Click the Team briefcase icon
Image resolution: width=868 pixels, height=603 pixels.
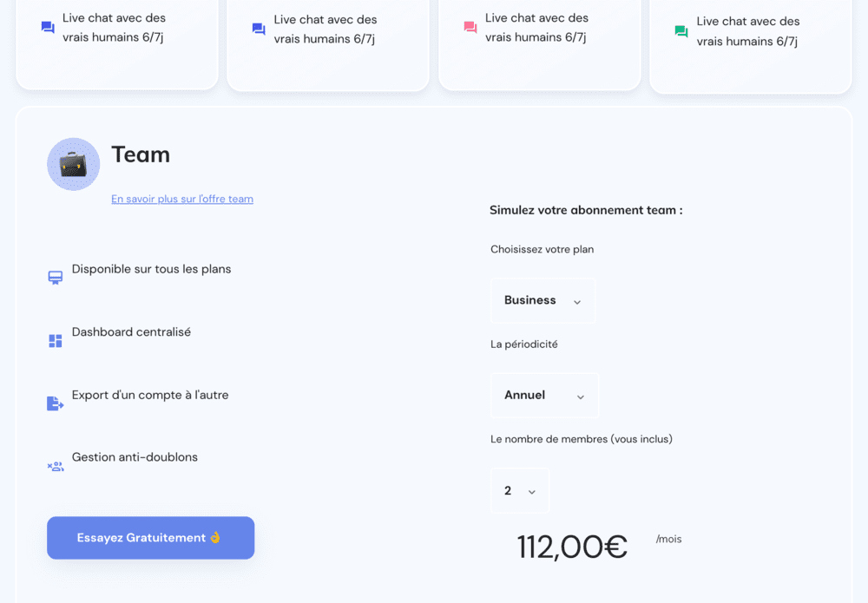[73, 164]
